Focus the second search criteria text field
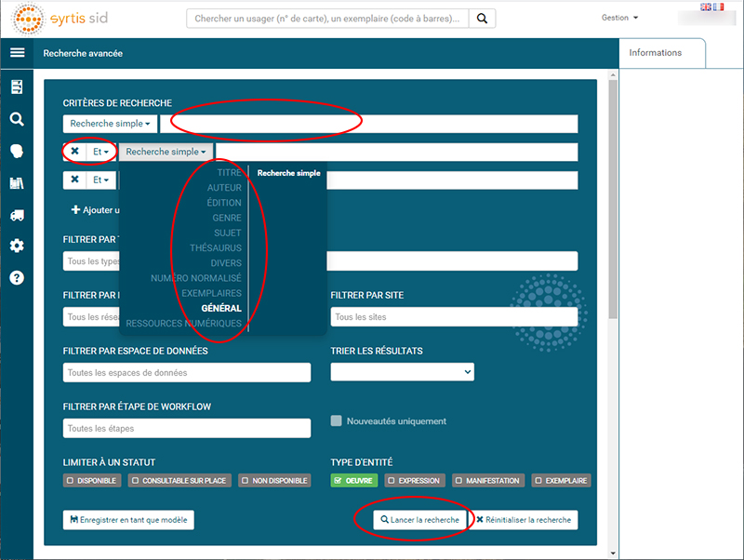This screenshot has width=744, height=560. point(397,152)
